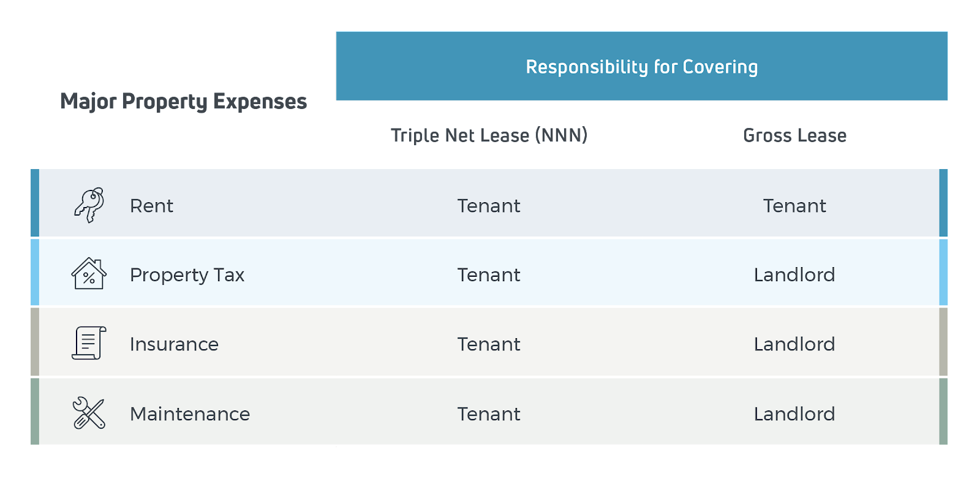The image size is (980, 490).
Task: Select the Responsibility for Covering header banner
Action: coord(641,66)
